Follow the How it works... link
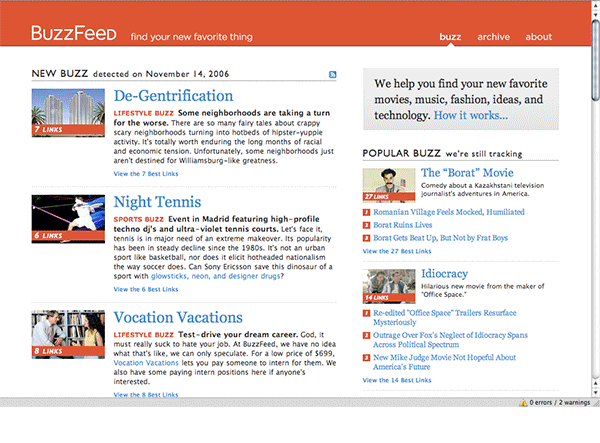 pos(471,115)
